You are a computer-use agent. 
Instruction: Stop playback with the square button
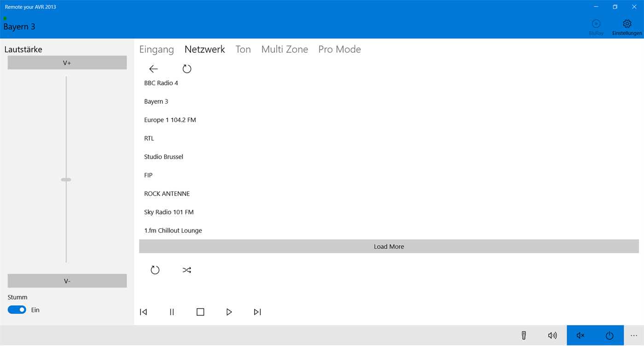tap(200, 312)
